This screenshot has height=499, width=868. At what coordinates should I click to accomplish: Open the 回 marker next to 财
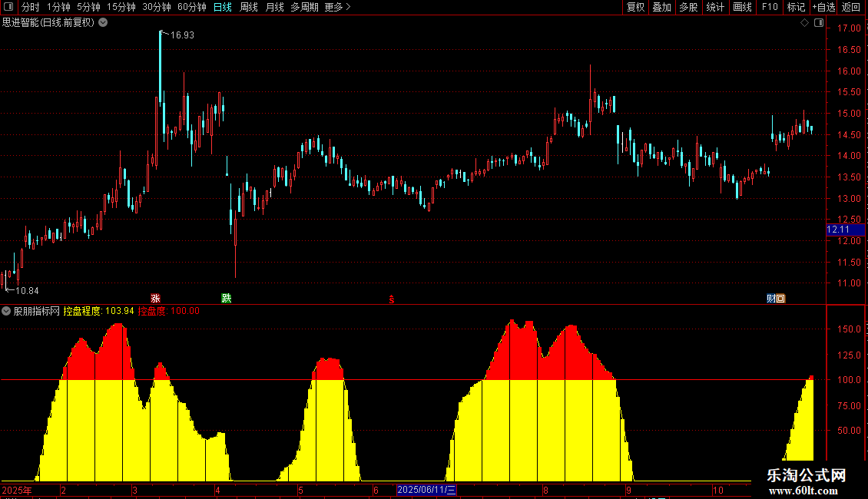pyautogui.click(x=780, y=299)
